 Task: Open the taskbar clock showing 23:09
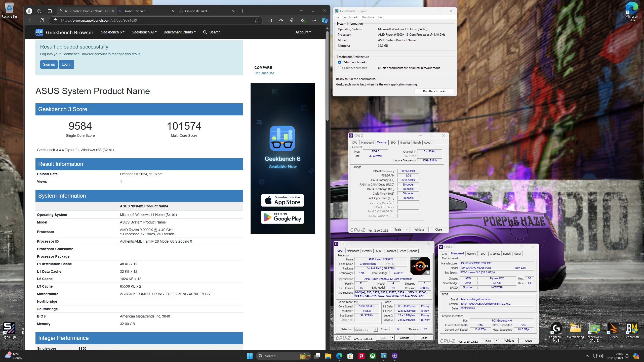[x=615, y=356]
